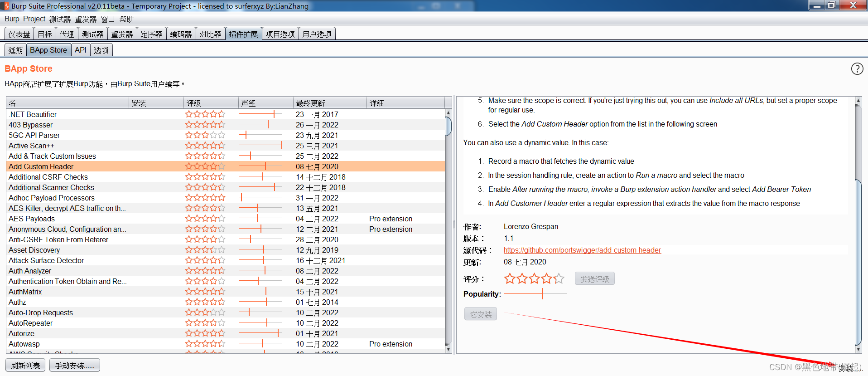
Task: Switch to the 项目选项 tab
Action: (x=280, y=34)
